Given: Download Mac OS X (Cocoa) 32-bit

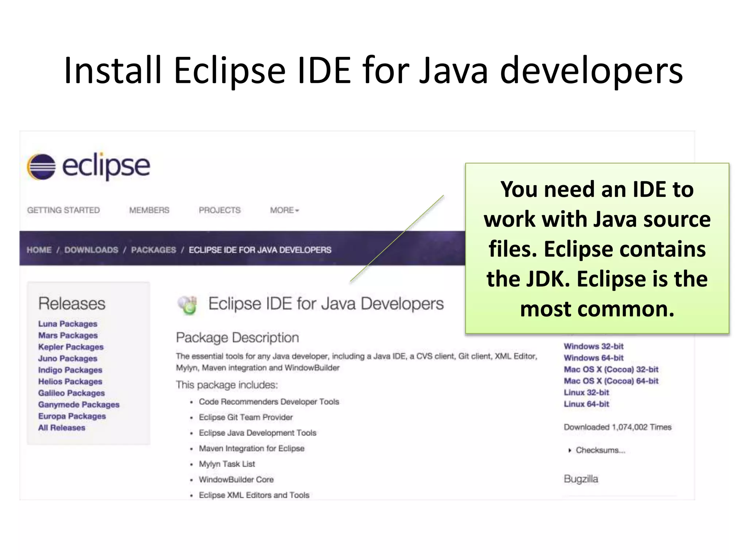Looking at the screenshot, I should (x=611, y=369).
